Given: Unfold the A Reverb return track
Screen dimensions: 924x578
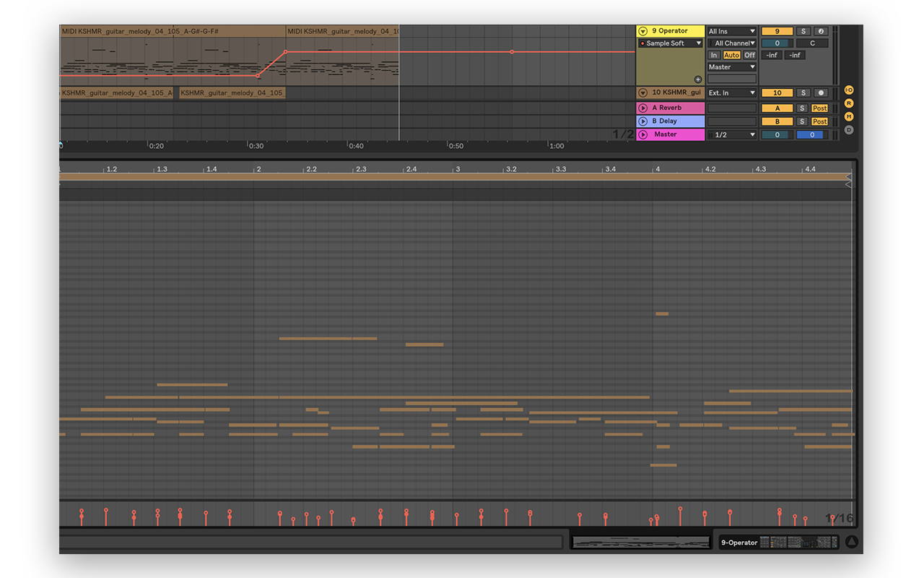Looking at the screenshot, I should tap(643, 108).
